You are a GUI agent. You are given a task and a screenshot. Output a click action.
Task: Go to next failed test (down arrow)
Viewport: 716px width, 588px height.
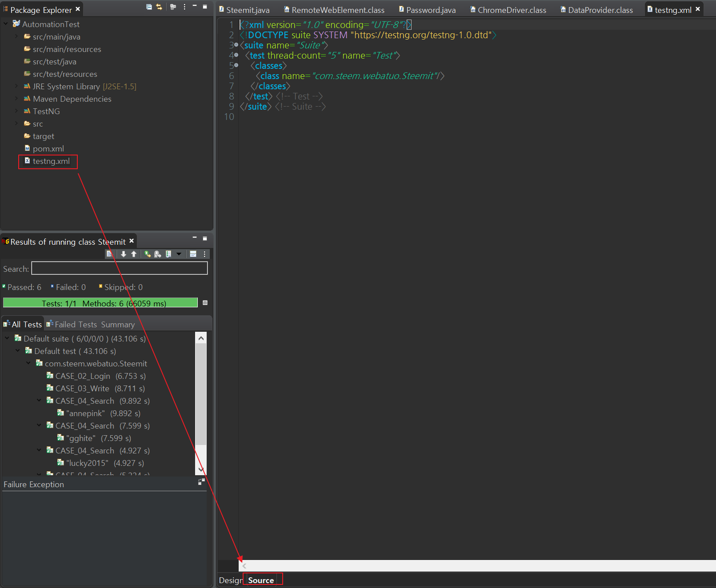coord(124,254)
